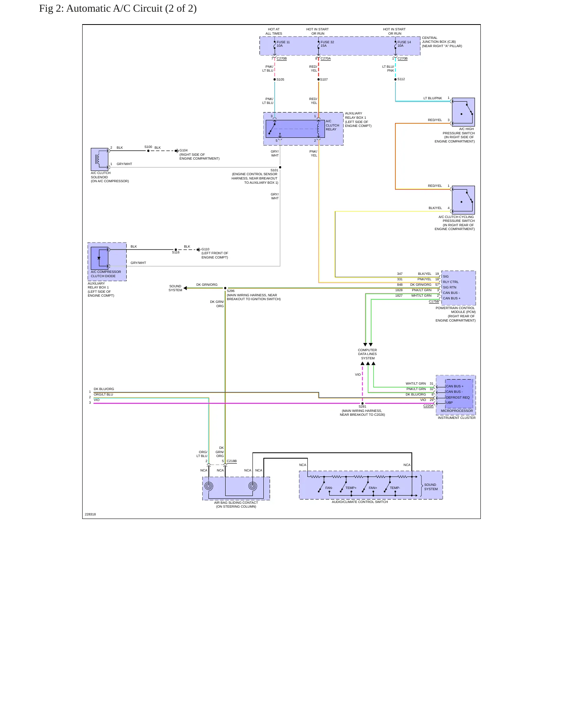Click the microprocessor block in instrument cluster
The width and height of the screenshot is (563, 728).
point(459,394)
